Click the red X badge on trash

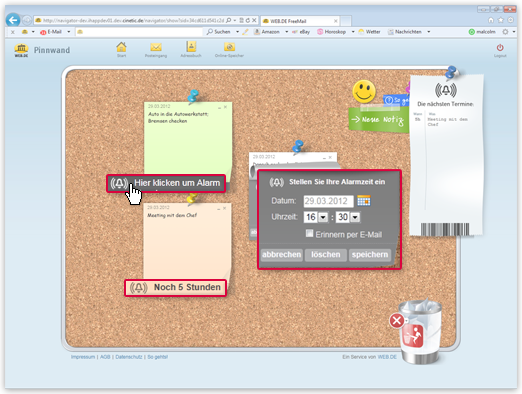(x=397, y=321)
